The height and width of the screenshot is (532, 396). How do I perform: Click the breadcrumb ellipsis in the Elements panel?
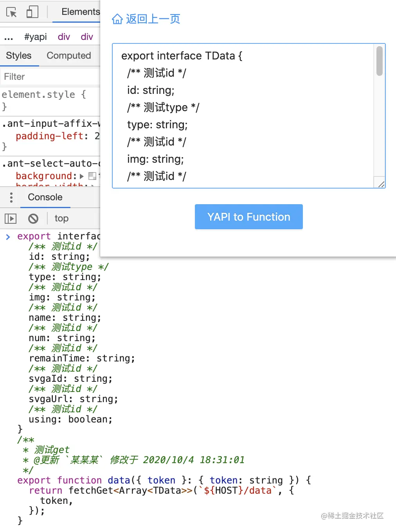tap(9, 37)
